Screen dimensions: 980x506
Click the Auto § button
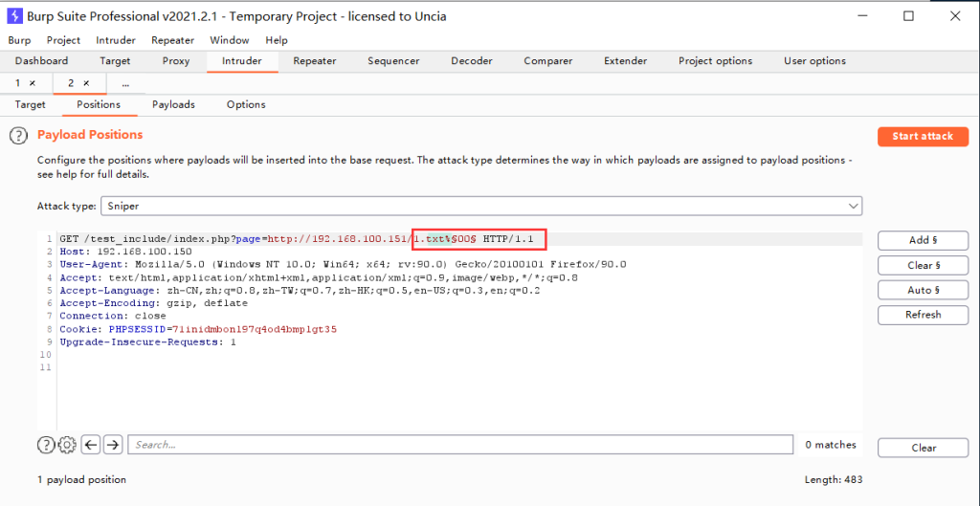[923, 290]
